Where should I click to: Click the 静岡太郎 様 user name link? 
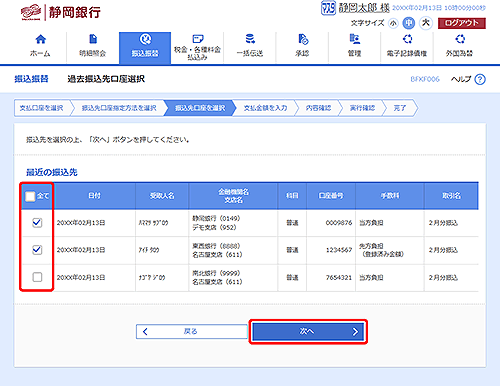click(x=364, y=8)
